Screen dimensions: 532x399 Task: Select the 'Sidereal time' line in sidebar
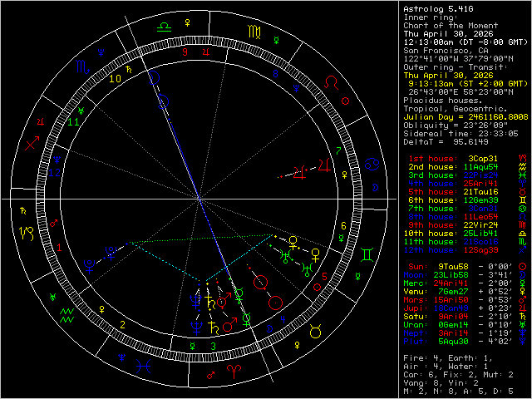click(461, 133)
